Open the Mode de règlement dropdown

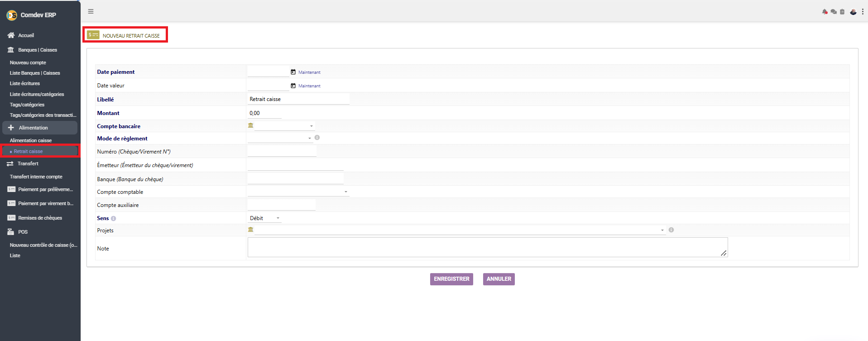coord(280,138)
